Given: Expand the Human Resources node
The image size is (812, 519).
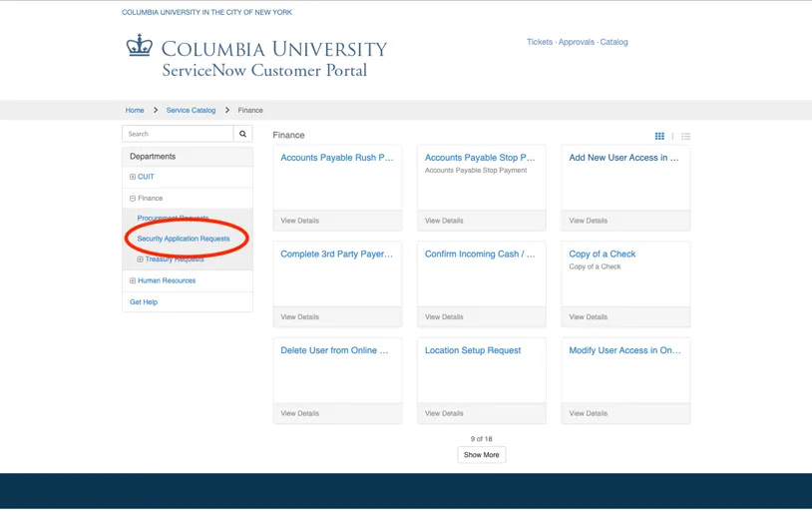Looking at the screenshot, I should (x=133, y=280).
